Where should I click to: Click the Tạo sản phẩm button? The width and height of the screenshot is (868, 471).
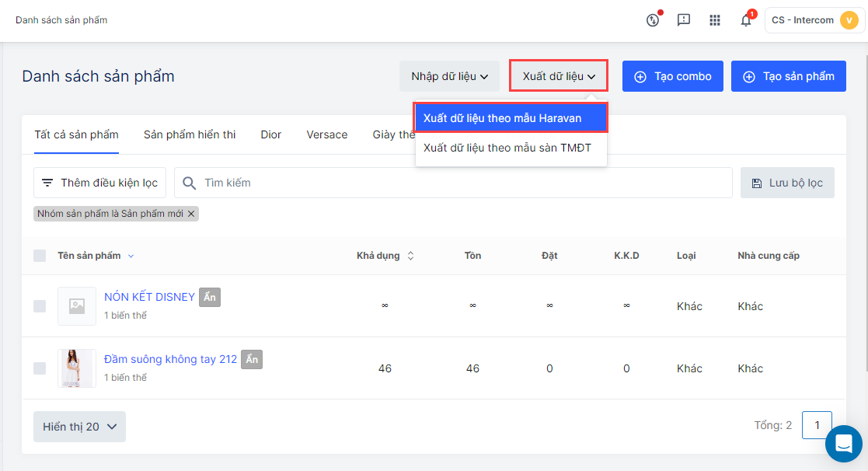click(788, 76)
